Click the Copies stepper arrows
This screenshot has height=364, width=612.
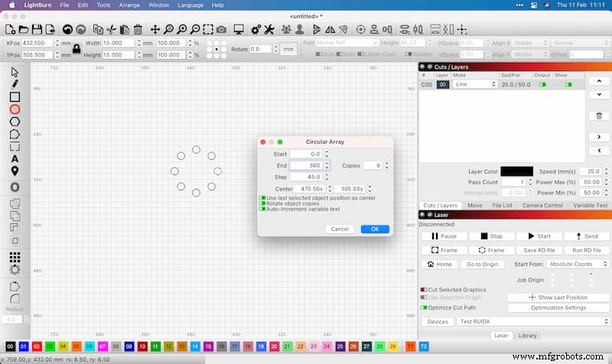point(387,165)
